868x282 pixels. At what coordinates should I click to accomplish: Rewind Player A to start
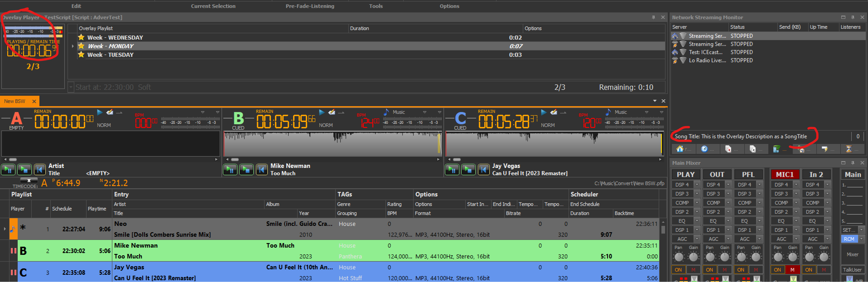coord(39,170)
